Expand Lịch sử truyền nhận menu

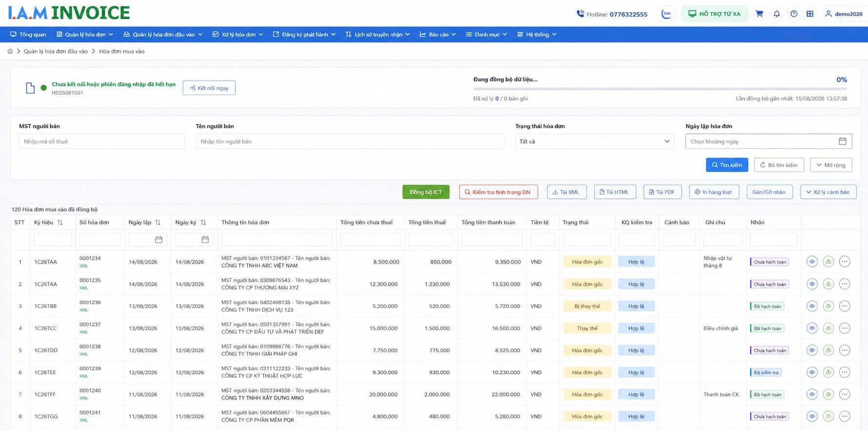pyautogui.click(x=378, y=35)
